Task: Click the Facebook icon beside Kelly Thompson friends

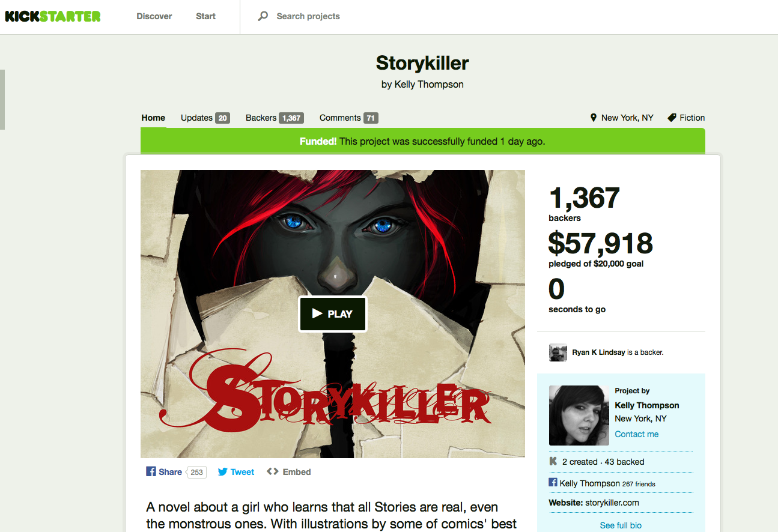Action: 553,482
